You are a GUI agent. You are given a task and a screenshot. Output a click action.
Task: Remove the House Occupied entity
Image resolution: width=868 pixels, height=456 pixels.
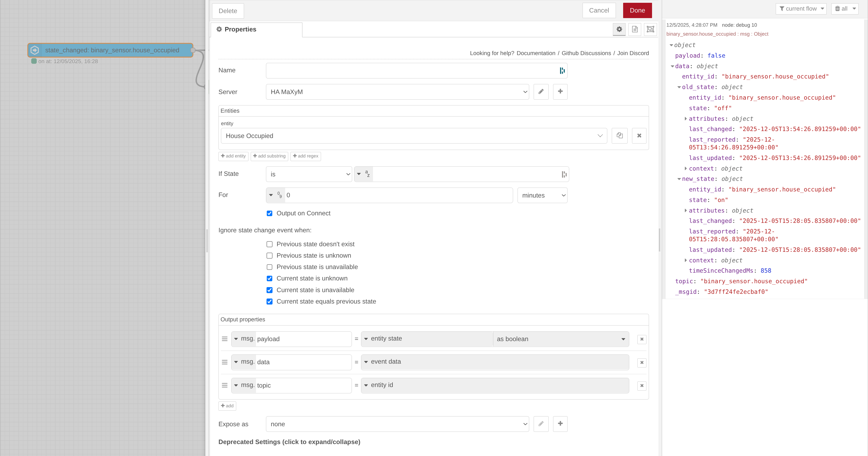point(639,135)
